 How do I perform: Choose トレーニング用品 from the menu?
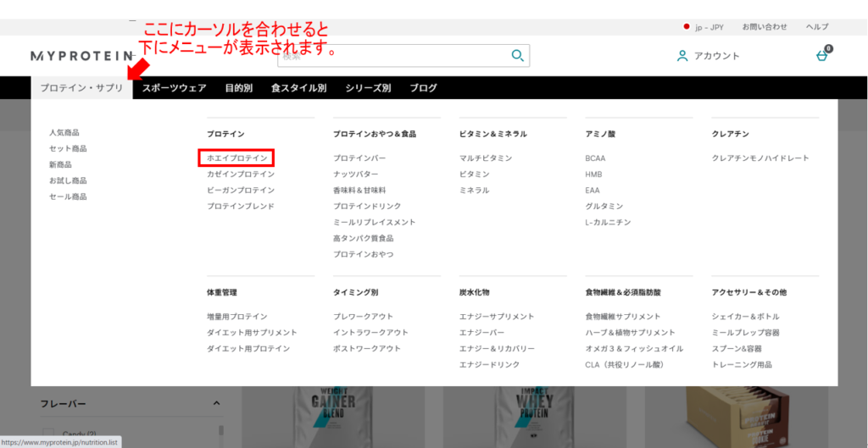pos(742,365)
